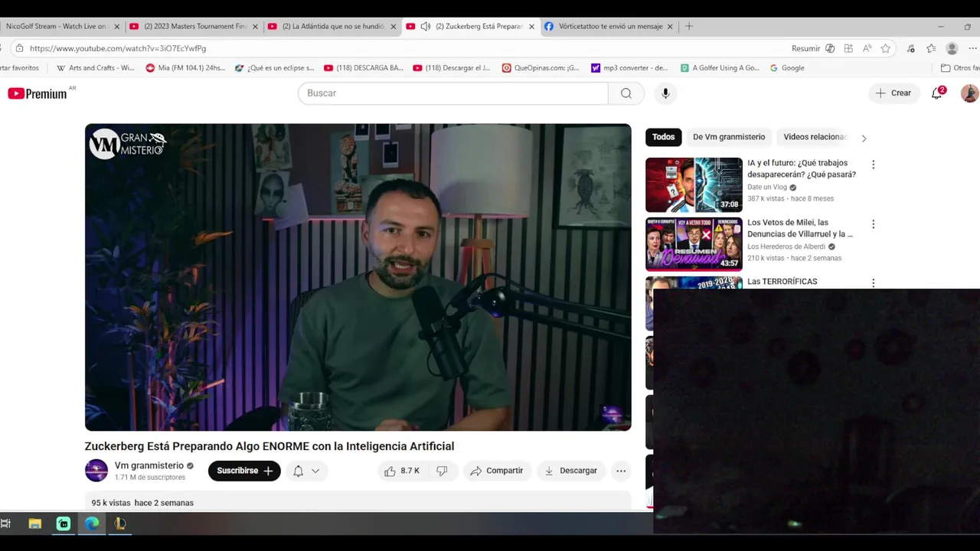980x551 pixels.
Task: Open File Explorer from the taskbar
Action: tap(34, 523)
